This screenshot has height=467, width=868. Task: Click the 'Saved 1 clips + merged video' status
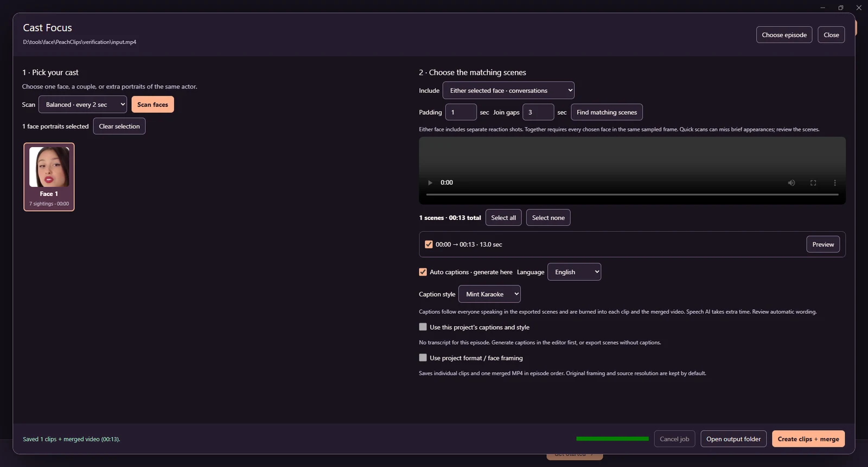(72, 439)
